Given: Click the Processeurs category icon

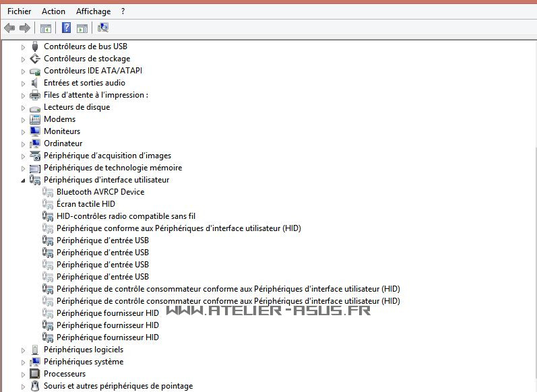Looking at the screenshot, I should [35, 374].
